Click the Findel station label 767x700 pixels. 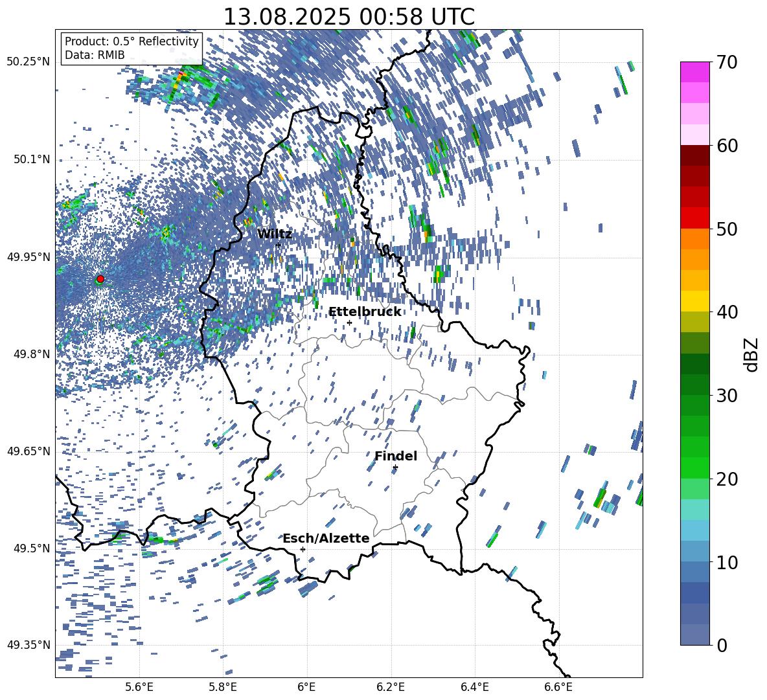pos(396,456)
